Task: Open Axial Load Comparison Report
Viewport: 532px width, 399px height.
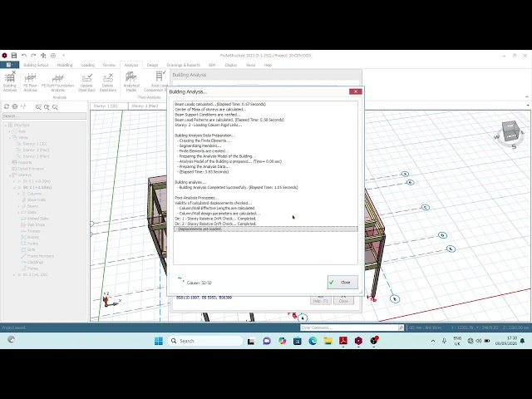Action: [156, 81]
